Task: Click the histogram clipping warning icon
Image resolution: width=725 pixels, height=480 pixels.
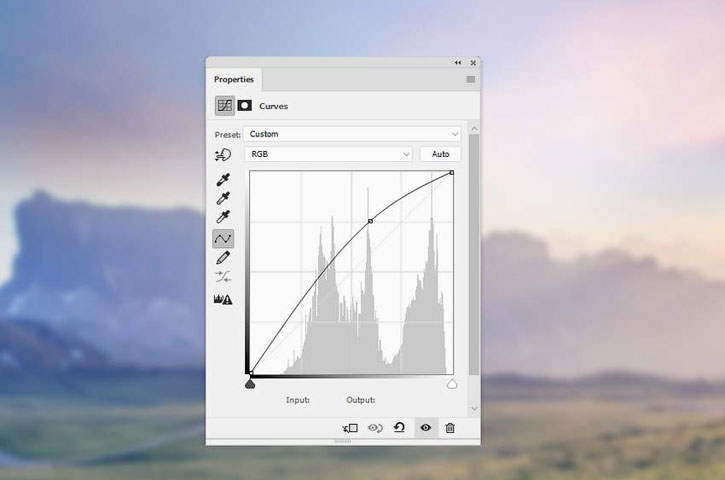Action: coord(223,300)
